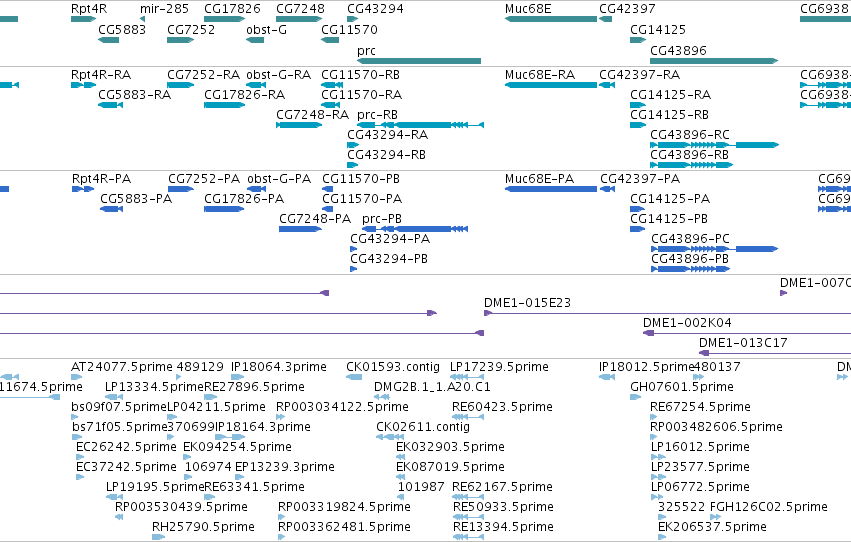
Task: Click the CG43294-RA transcript label
Action: [x=388, y=135]
